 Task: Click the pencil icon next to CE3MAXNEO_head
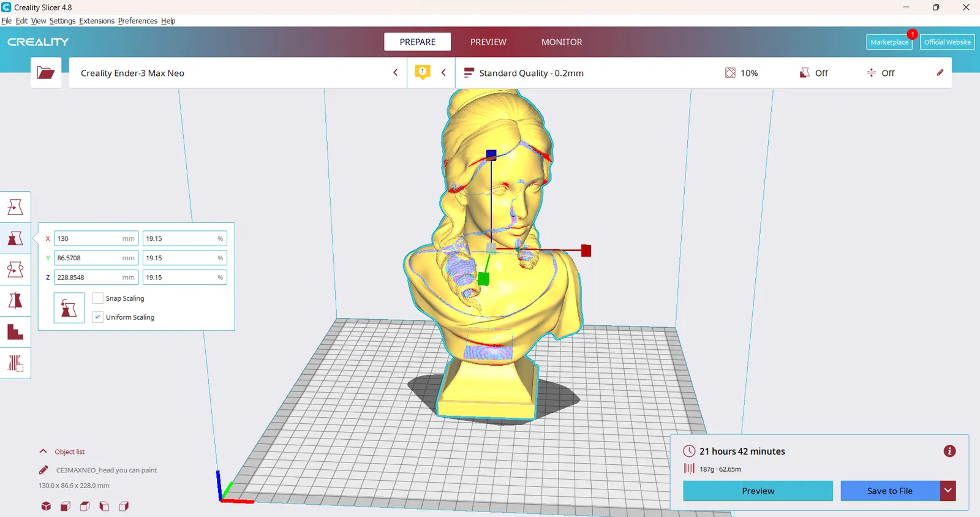point(43,470)
